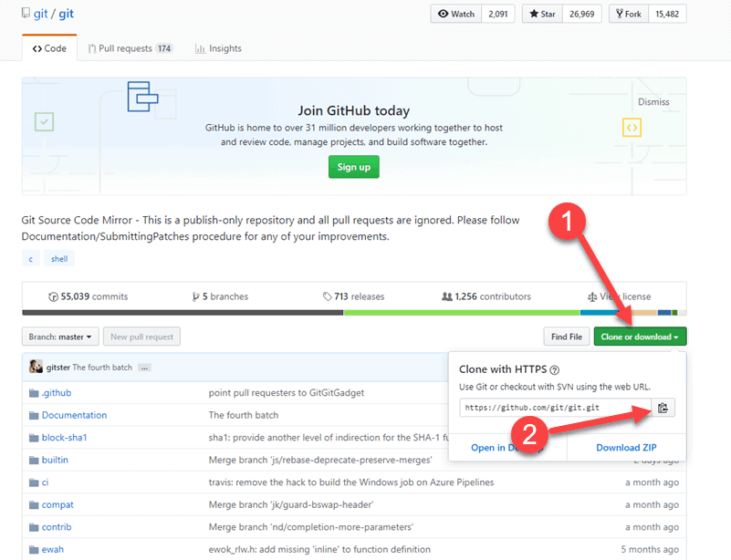Click the clone URL input field
Screen dimensions: 731x560
(555, 408)
